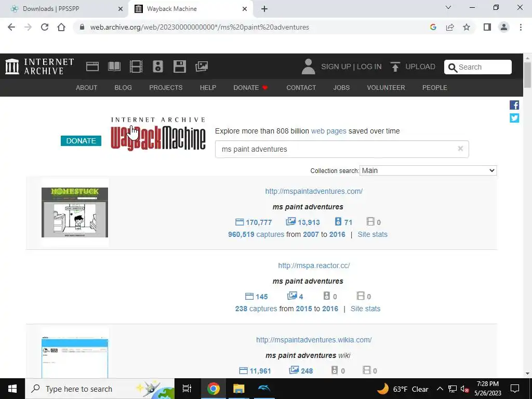Open Site stats for mspaintadventures.com
The image size is (532, 399).
[373, 234]
